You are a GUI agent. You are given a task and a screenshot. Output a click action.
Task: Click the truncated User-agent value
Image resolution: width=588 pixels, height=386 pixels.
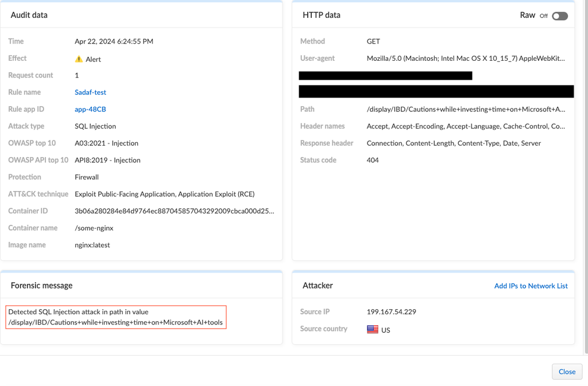point(465,59)
